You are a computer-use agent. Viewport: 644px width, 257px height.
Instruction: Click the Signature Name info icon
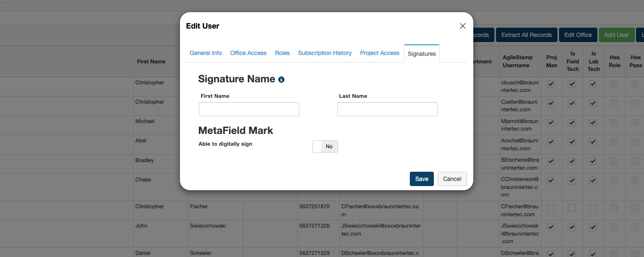pyautogui.click(x=282, y=79)
